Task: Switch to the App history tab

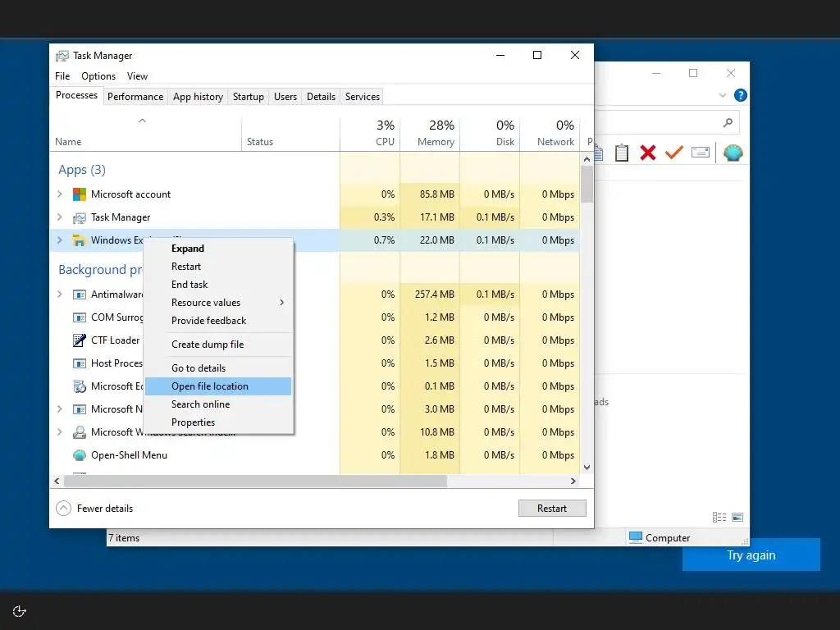Action: pyautogui.click(x=198, y=97)
